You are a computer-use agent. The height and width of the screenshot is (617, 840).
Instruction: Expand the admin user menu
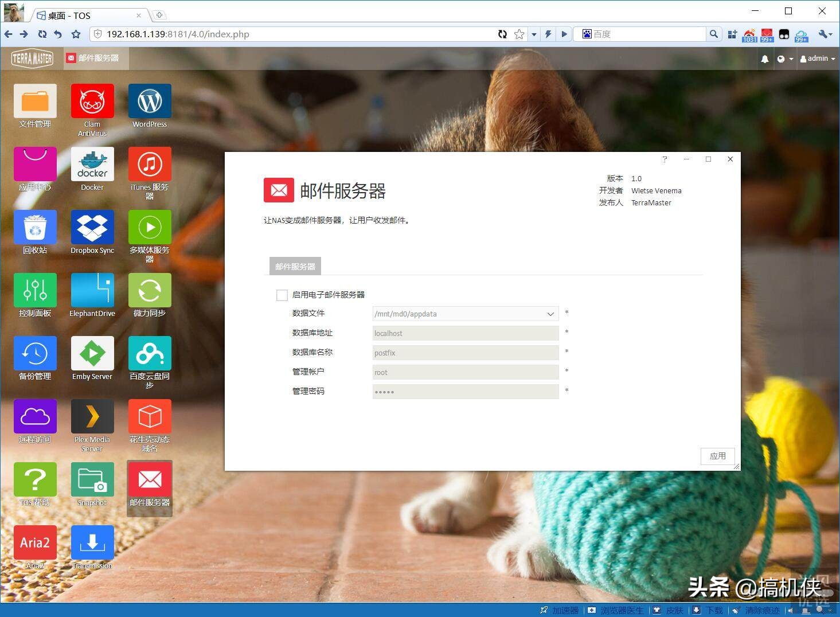click(x=816, y=58)
